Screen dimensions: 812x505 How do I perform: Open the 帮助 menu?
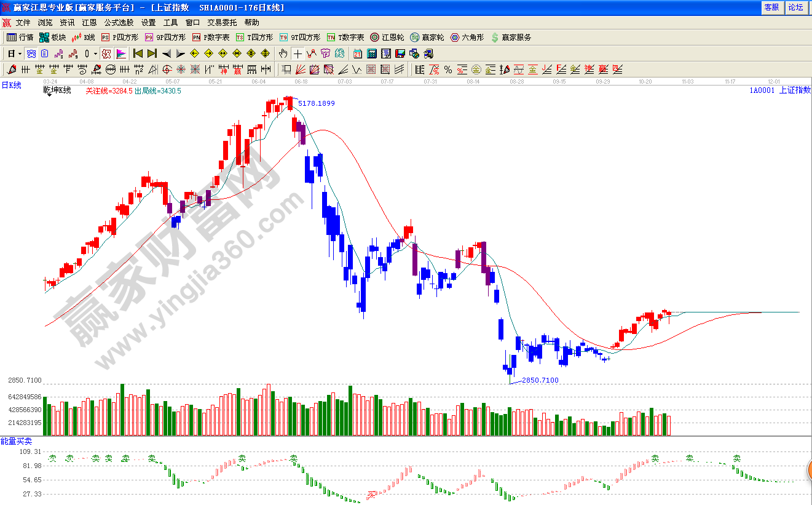pos(252,23)
